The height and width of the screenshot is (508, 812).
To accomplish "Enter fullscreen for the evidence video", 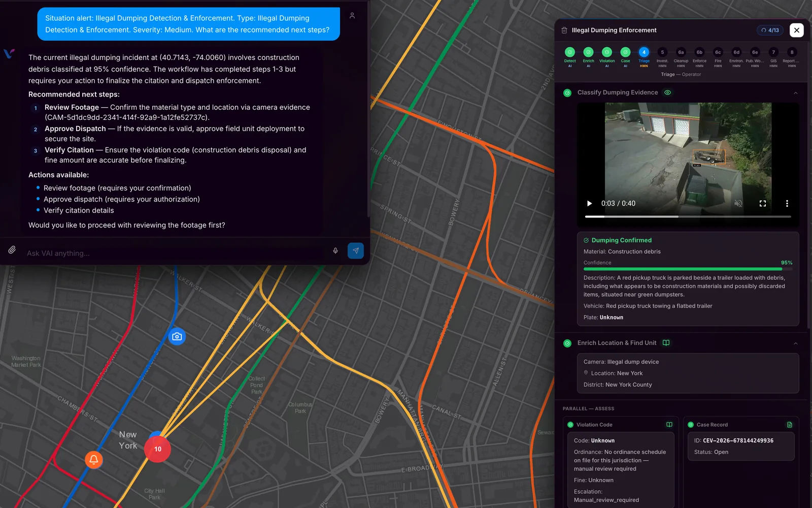I will coord(763,203).
